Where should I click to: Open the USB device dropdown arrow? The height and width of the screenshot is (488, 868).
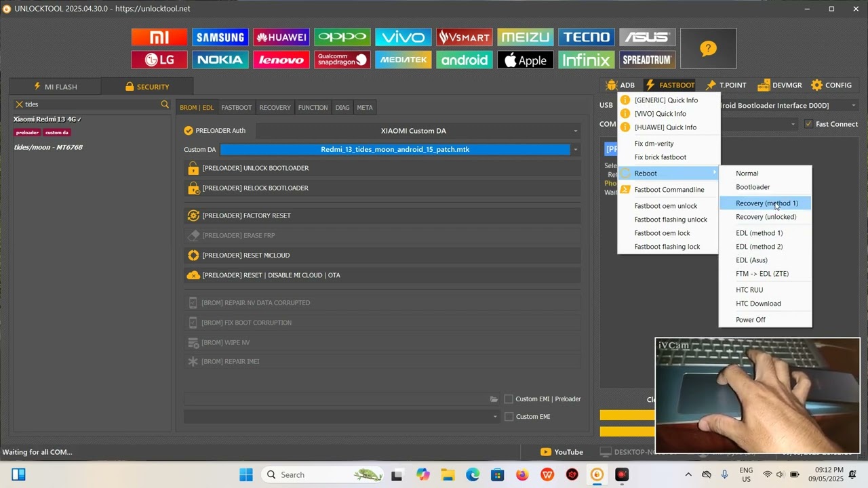(x=854, y=106)
